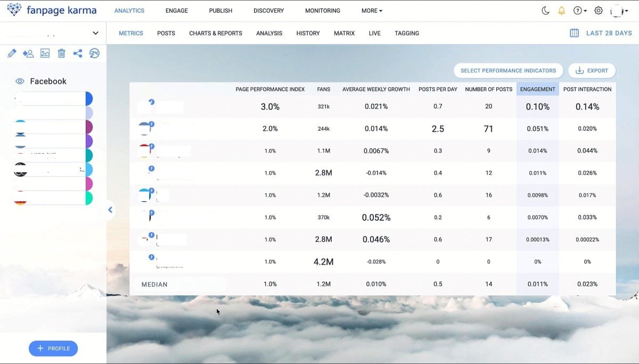Click the sky blue profile color swatch
The width and height of the screenshot is (639, 364).
point(89,170)
